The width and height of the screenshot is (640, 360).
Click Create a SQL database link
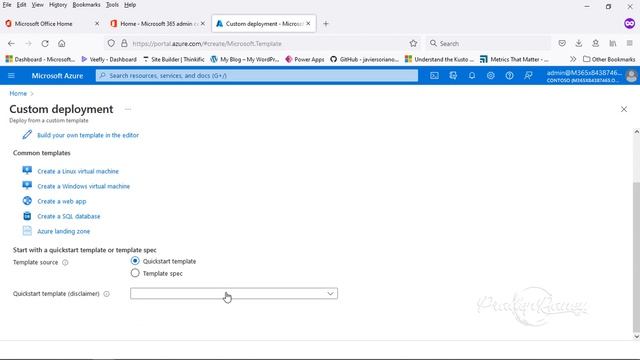click(x=69, y=216)
